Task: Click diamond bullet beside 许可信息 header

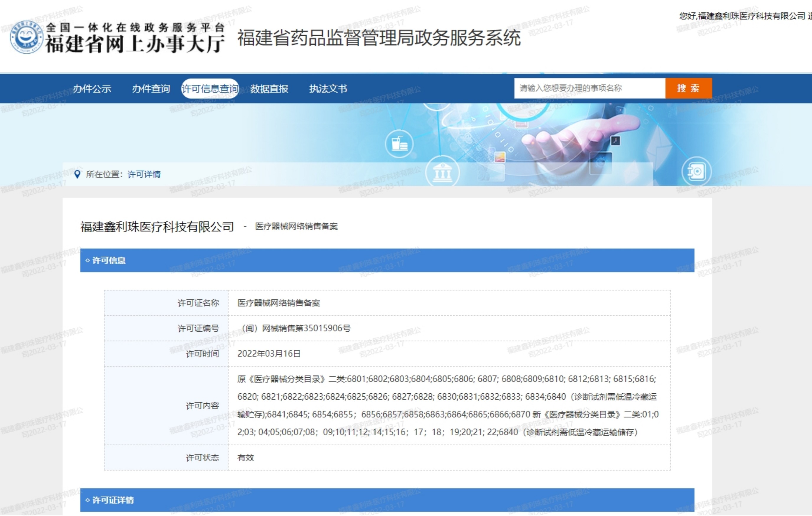Action: (88, 261)
